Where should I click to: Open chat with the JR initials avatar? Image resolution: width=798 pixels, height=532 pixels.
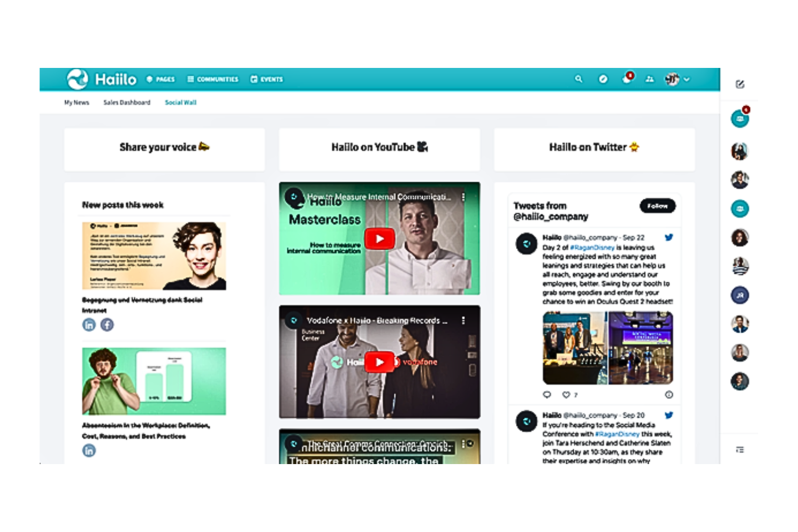pos(740,295)
